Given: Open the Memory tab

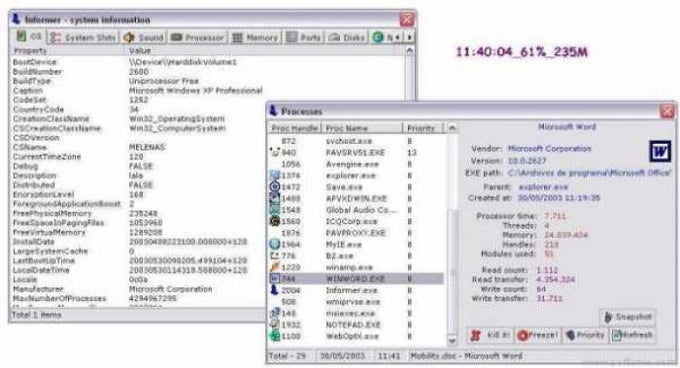Looking at the screenshot, I should (x=255, y=38).
